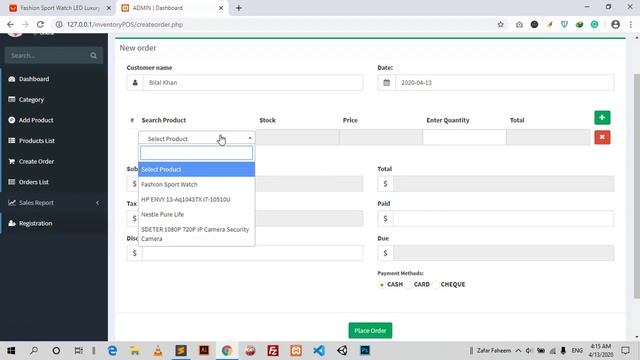Screen dimensions: 640x360
Task: Collapse the Select Product dropdown
Action: tap(197, 139)
